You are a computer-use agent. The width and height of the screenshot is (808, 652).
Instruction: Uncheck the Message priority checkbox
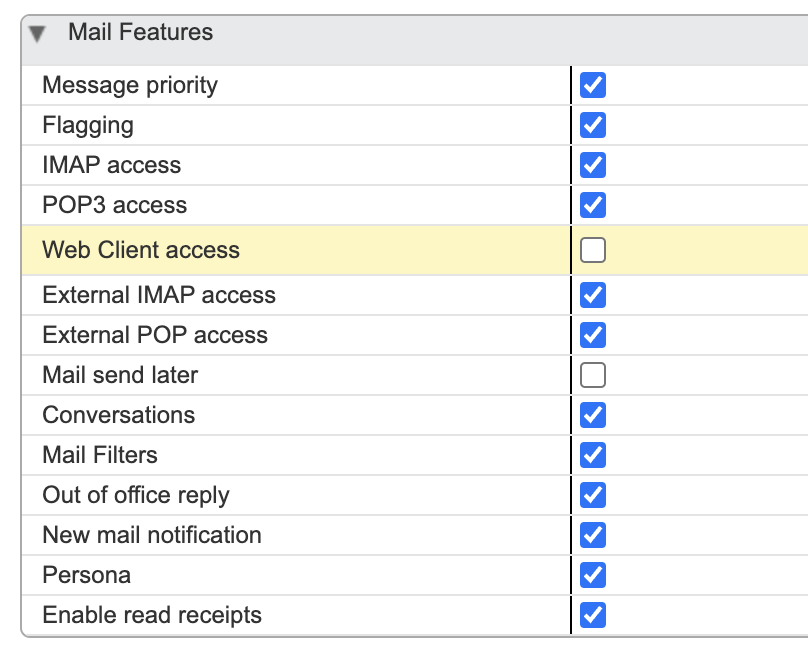click(593, 85)
